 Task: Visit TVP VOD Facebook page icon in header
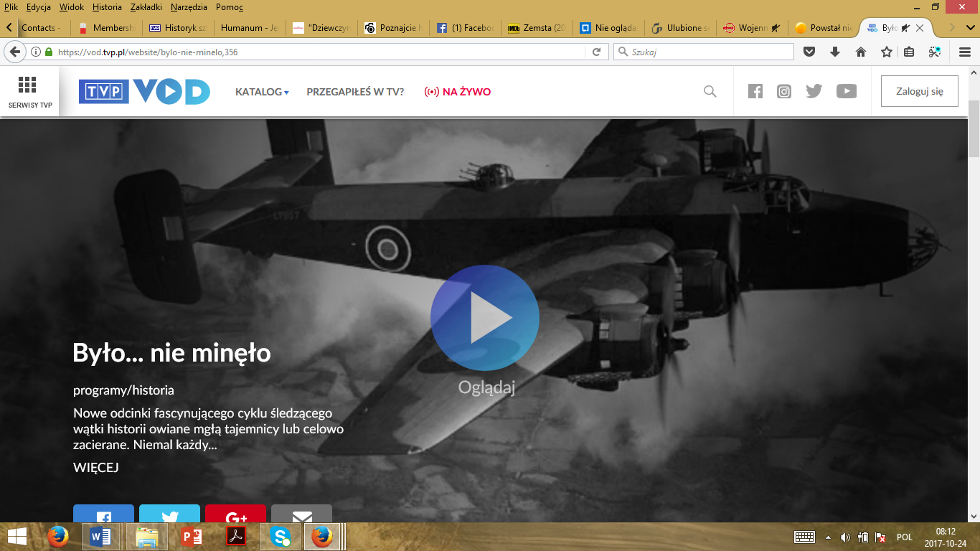tap(755, 91)
